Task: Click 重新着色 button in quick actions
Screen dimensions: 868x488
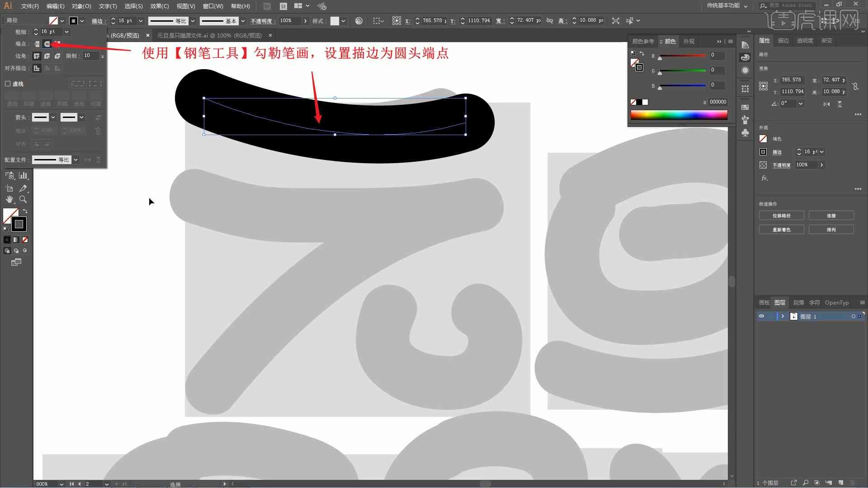Action: click(782, 230)
